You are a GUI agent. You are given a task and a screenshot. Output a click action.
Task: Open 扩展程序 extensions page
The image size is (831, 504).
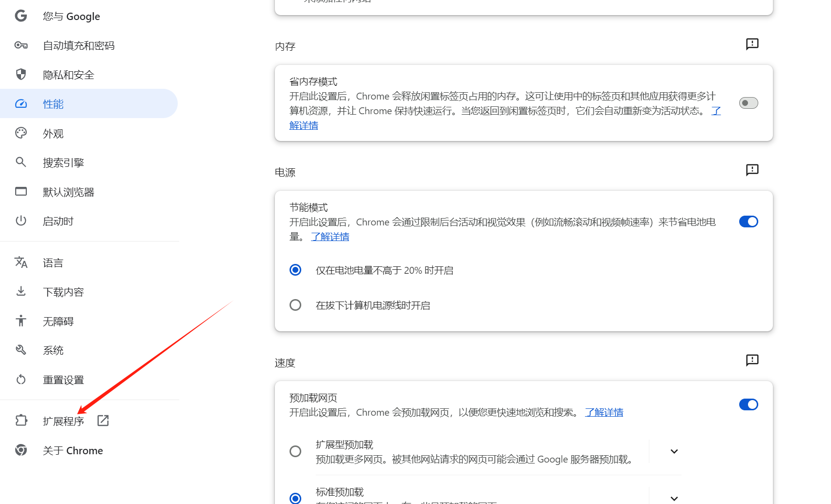[x=89, y=421]
